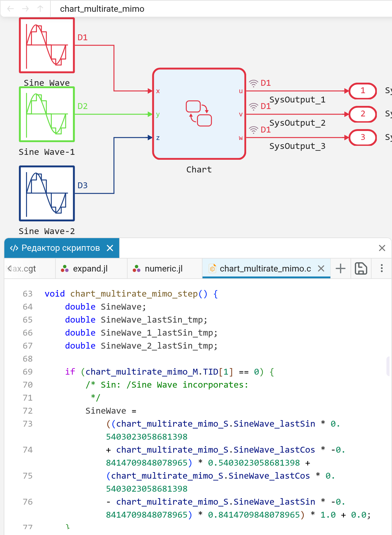Select the red Sine Wave block
The image size is (392, 535).
coord(47,45)
